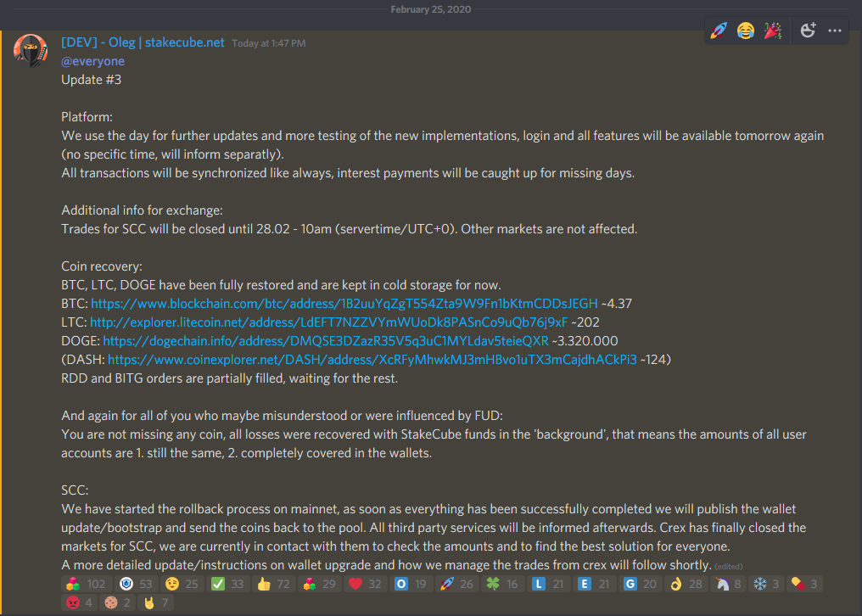Click the February 25, 2020 date divider
Image resolution: width=862 pixels, height=616 pixels.
point(430,9)
